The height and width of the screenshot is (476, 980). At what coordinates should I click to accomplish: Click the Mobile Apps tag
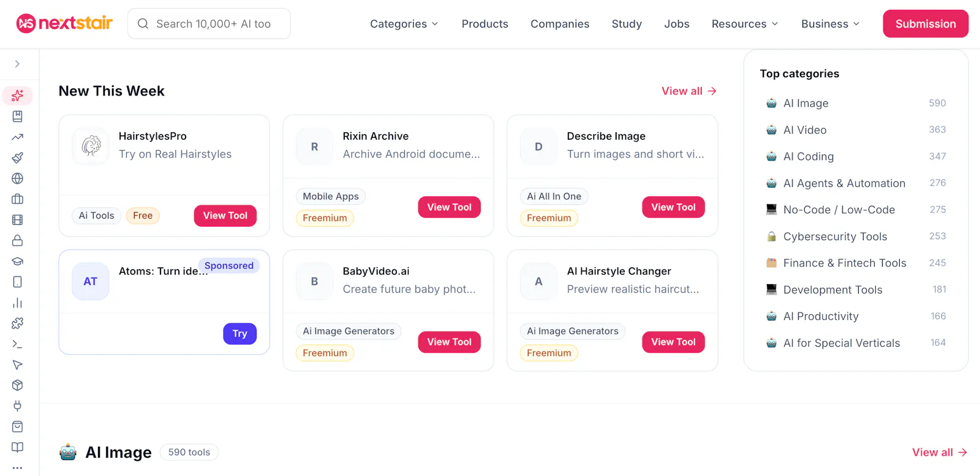coord(331,196)
